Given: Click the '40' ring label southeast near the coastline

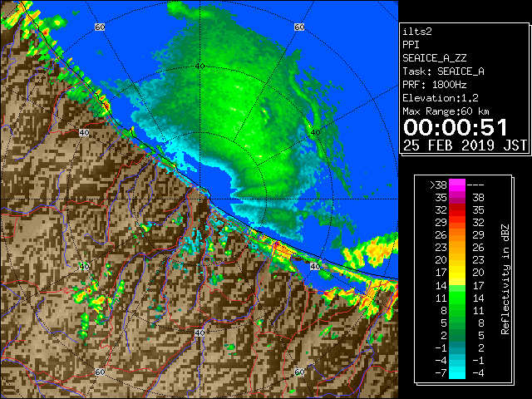Looking at the screenshot, I should coord(315,266).
